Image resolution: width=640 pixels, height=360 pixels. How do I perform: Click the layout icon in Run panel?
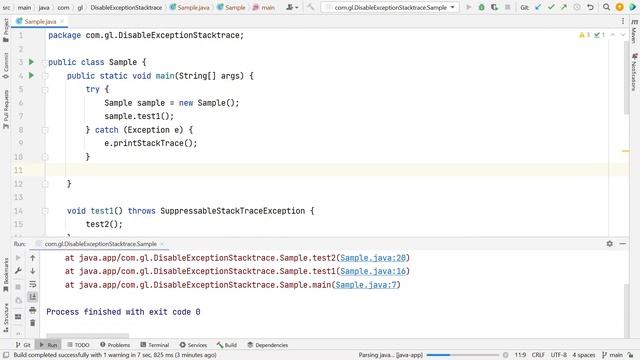(18, 316)
